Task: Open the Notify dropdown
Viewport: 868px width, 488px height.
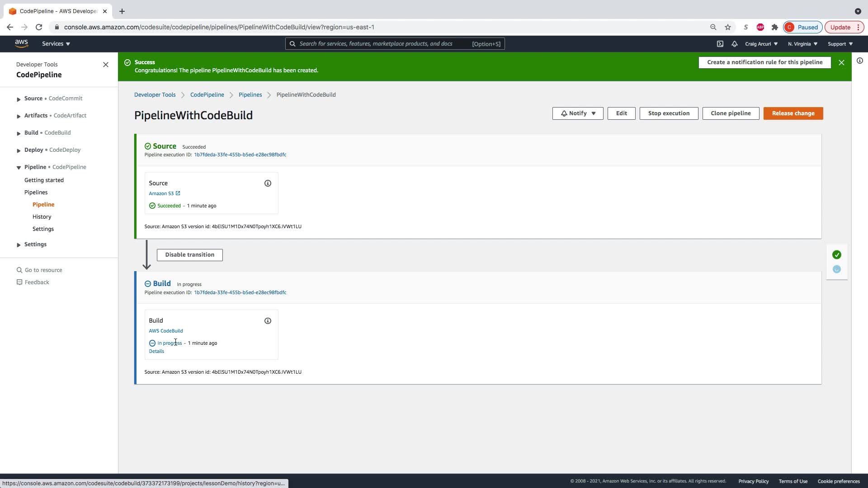Action: (x=578, y=113)
